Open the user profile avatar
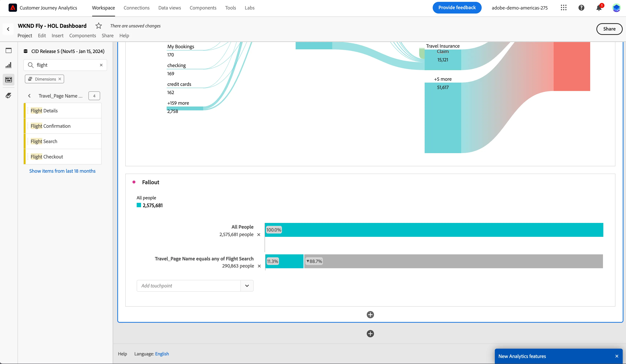Image resolution: width=626 pixels, height=364 pixels. (616, 8)
